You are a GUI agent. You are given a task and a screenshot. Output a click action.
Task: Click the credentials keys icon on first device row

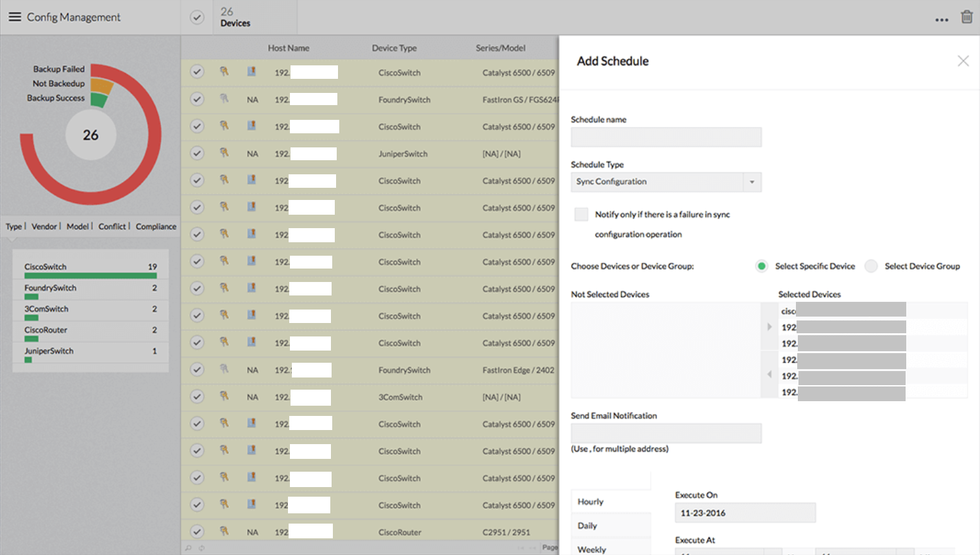pos(224,72)
